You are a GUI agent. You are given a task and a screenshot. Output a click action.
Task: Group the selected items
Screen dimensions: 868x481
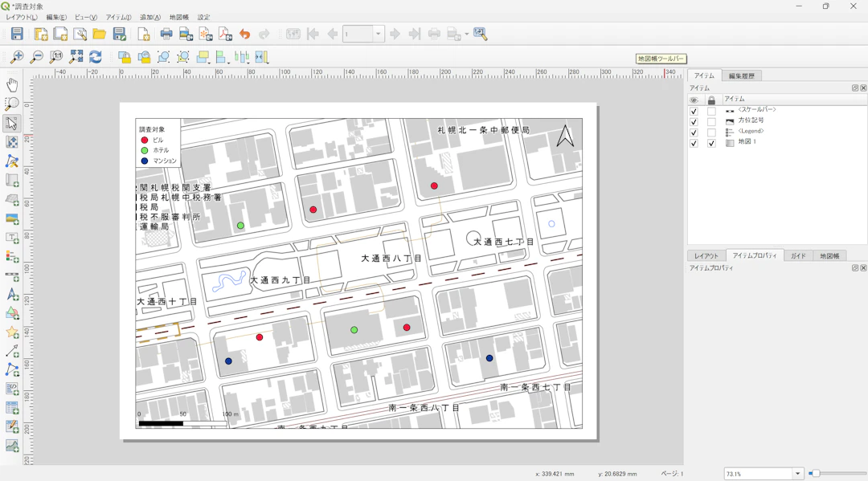pos(163,56)
